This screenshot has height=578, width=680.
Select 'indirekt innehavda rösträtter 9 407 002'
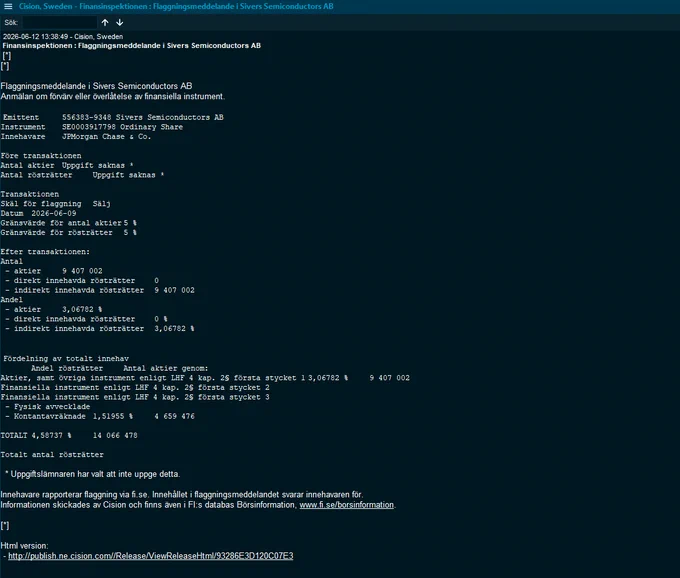click(x=100, y=290)
